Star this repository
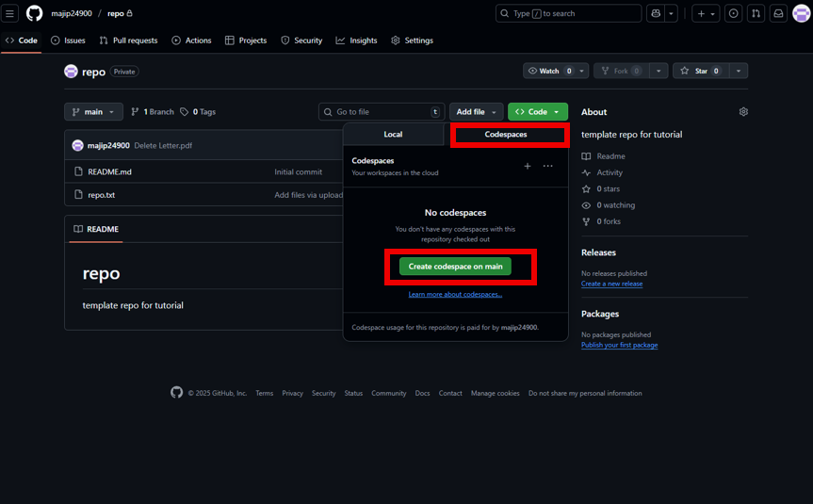Image resolution: width=813 pixels, height=504 pixels. click(x=701, y=71)
